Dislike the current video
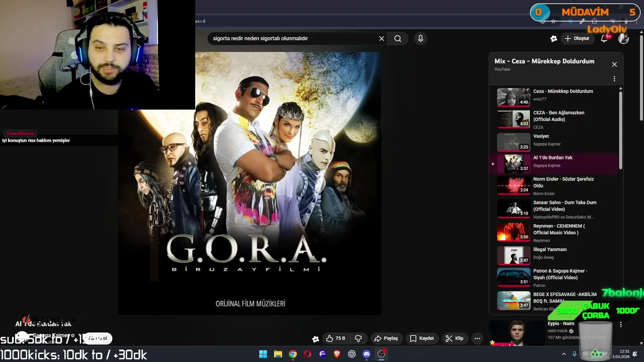The height and width of the screenshot is (362, 644). pos(359,338)
